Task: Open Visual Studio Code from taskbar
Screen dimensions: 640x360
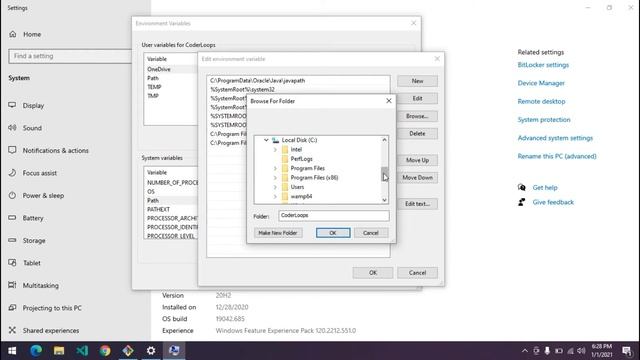Action: 82,351
